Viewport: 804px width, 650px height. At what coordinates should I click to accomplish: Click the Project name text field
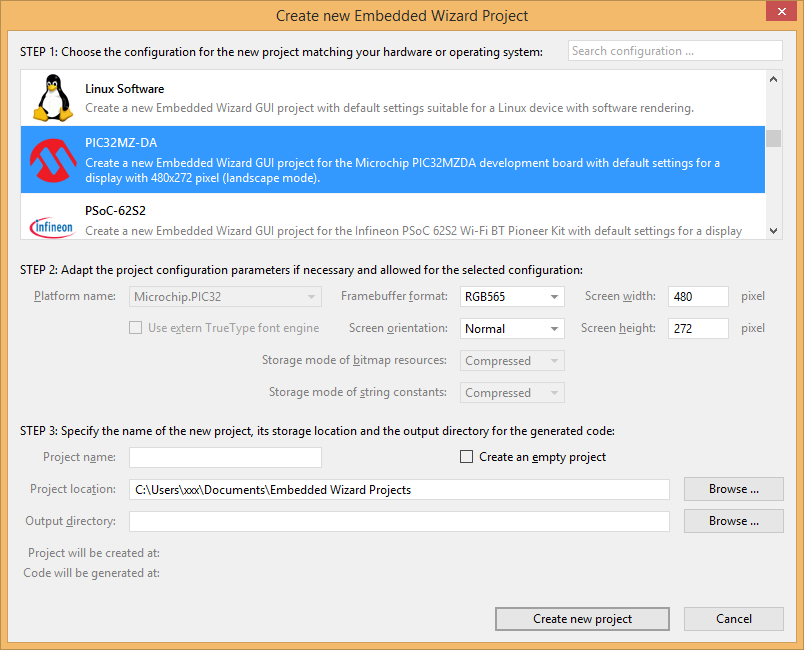click(x=225, y=457)
